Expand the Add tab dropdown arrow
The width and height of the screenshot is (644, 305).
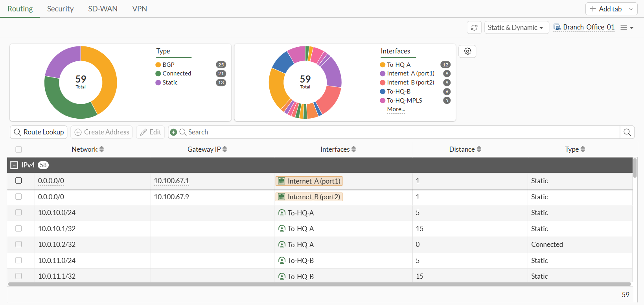[631, 9]
